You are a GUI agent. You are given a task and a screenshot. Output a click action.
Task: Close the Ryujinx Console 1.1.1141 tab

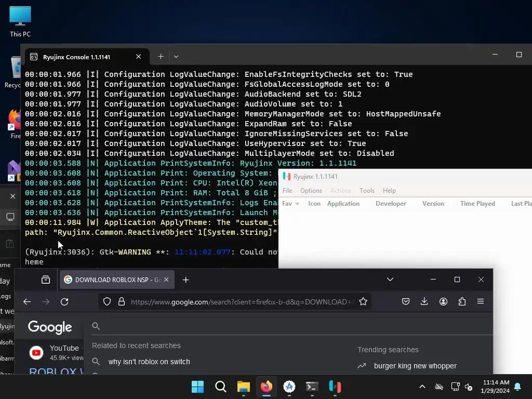tap(138, 57)
